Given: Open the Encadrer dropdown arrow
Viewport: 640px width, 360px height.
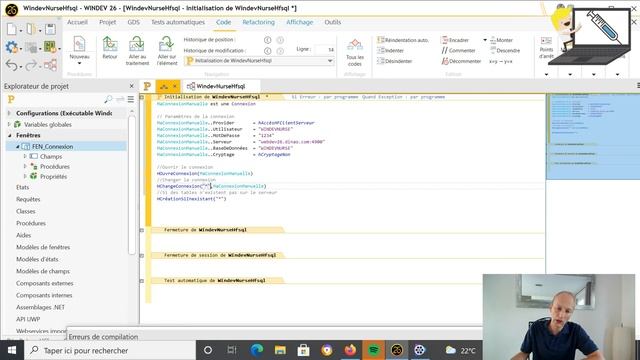Looking at the screenshot, I should 485,40.
